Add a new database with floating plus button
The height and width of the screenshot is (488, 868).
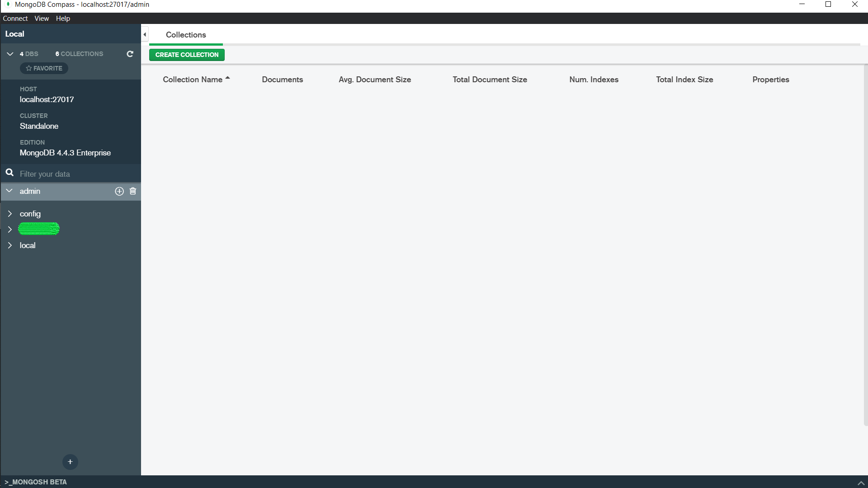(x=70, y=462)
